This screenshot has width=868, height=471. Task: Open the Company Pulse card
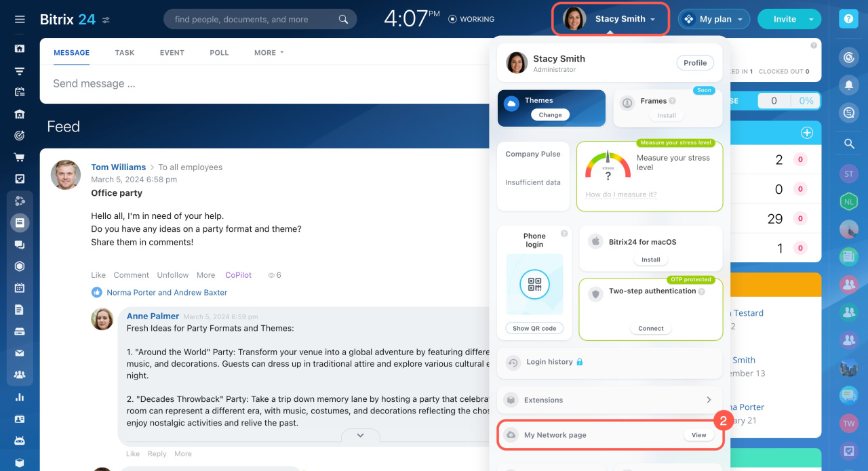pyautogui.click(x=533, y=176)
